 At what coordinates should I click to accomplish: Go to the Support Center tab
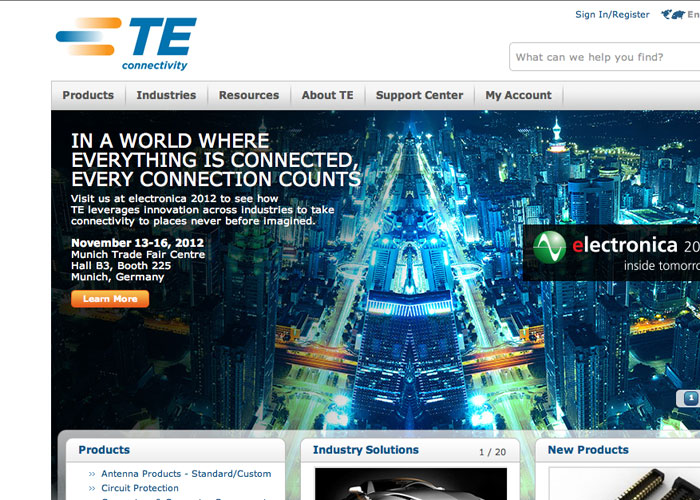pyautogui.click(x=419, y=96)
